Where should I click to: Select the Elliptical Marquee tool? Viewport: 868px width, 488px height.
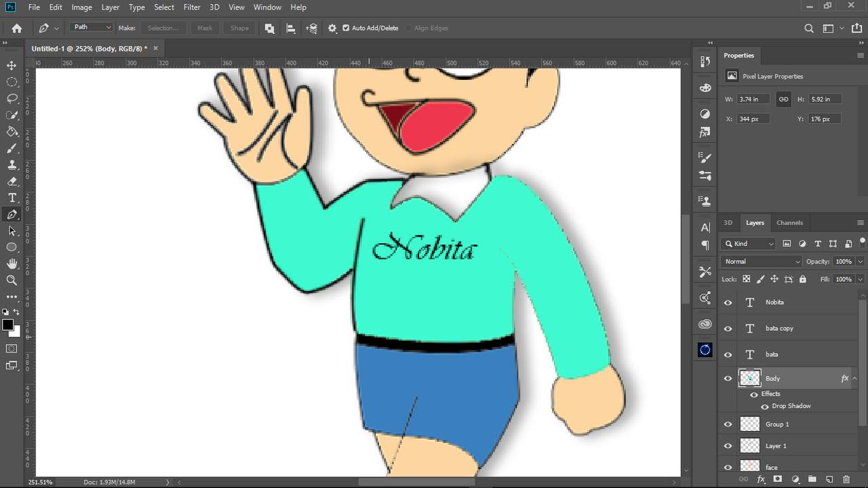12,82
